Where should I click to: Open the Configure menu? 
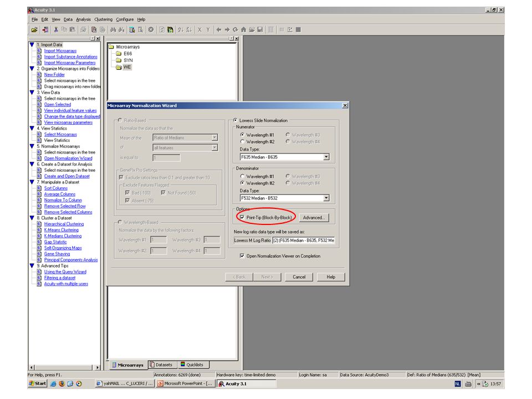pyautogui.click(x=125, y=19)
